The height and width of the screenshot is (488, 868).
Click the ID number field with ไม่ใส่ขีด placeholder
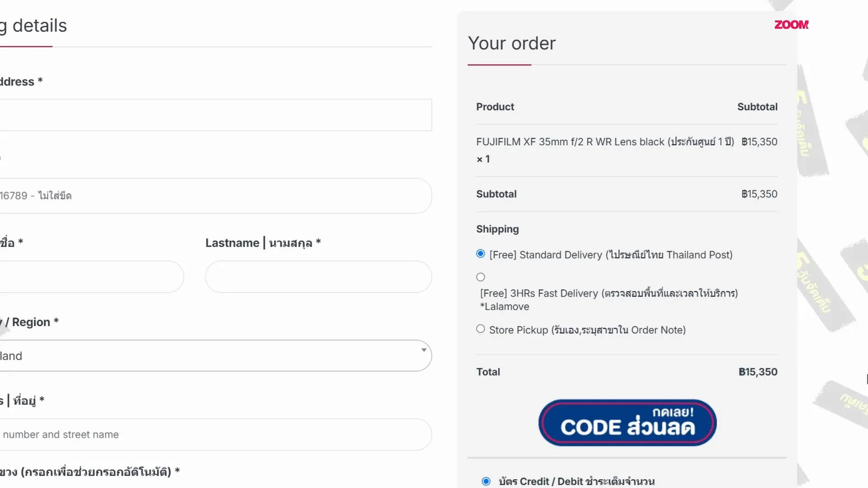(x=215, y=196)
